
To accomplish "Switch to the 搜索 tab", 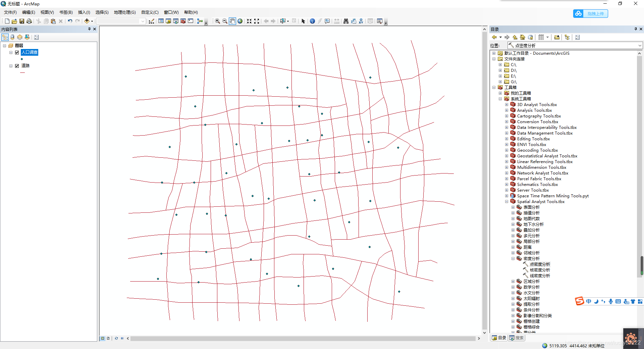I will (516, 338).
